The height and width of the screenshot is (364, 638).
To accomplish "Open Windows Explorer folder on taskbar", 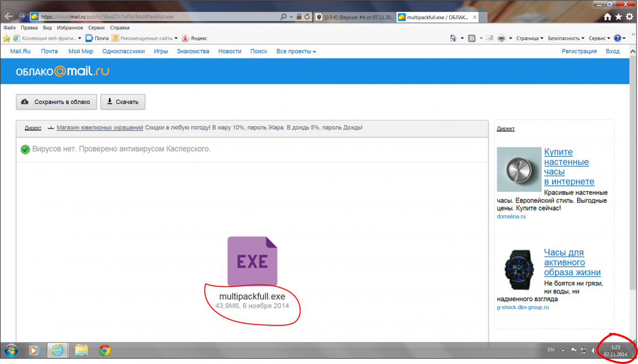I will pos(81,350).
